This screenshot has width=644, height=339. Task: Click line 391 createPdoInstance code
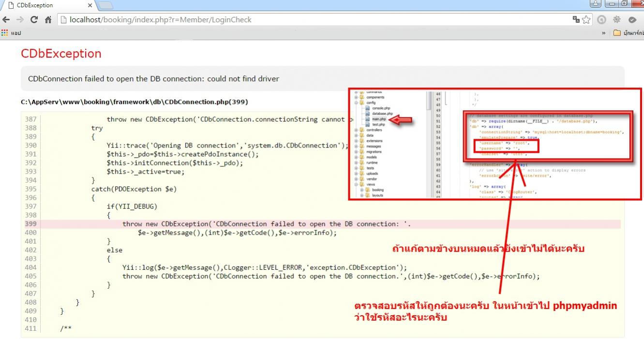click(x=183, y=154)
